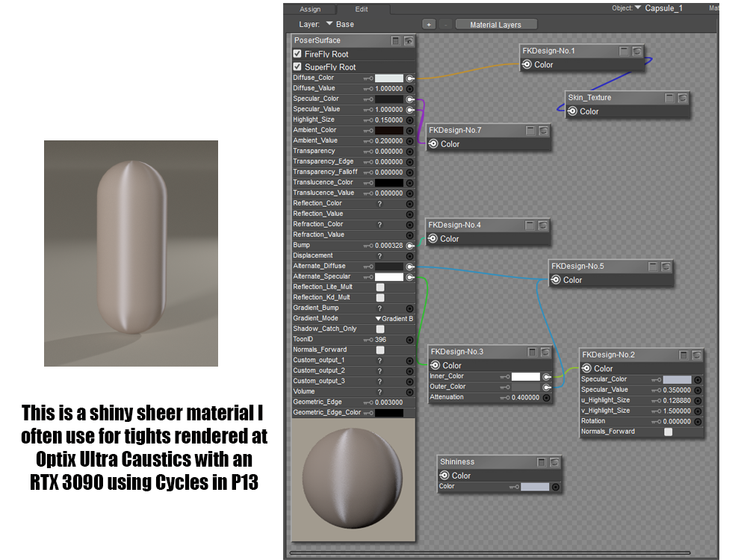Click Alternate_Diffuse connector plug
The width and height of the screenshot is (747, 560).
[409, 267]
